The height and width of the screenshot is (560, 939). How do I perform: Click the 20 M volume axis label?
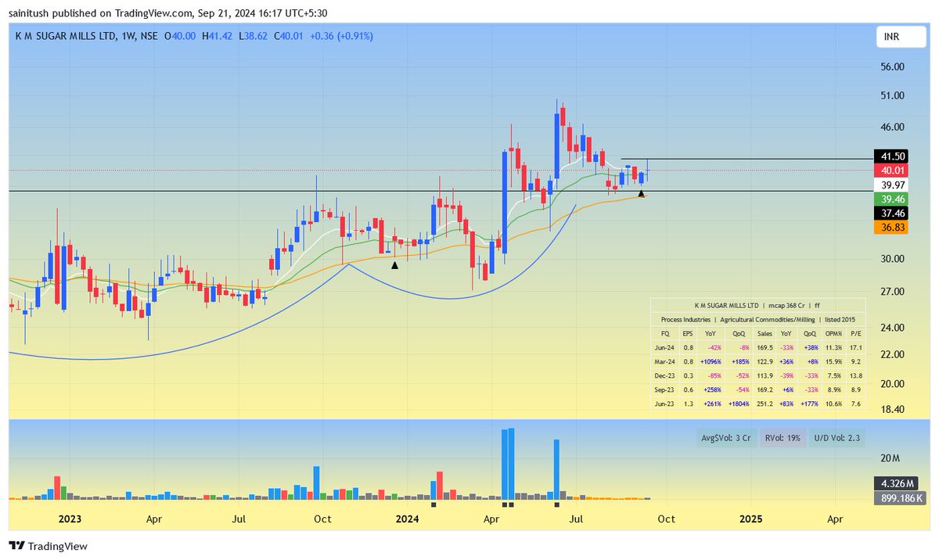click(x=892, y=458)
